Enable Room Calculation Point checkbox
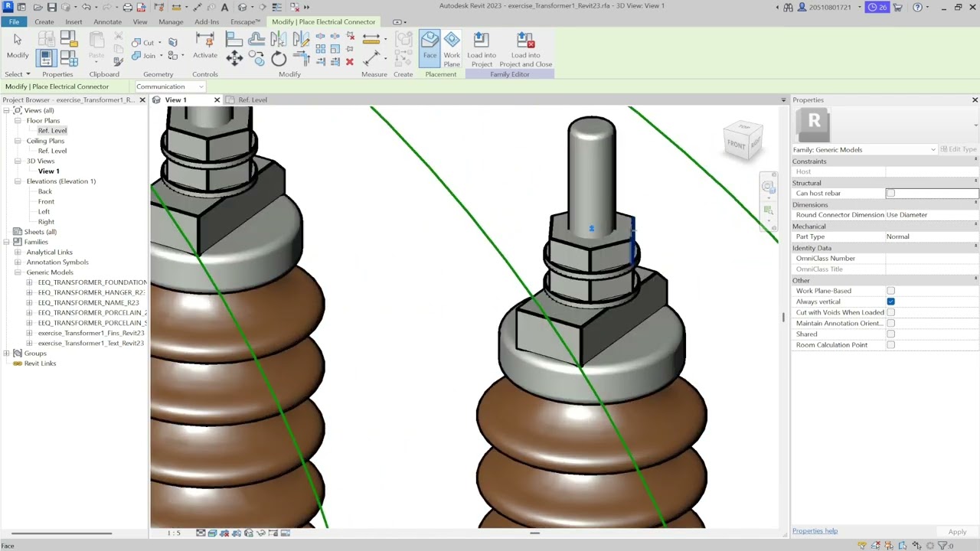 click(x=890, y=345)
